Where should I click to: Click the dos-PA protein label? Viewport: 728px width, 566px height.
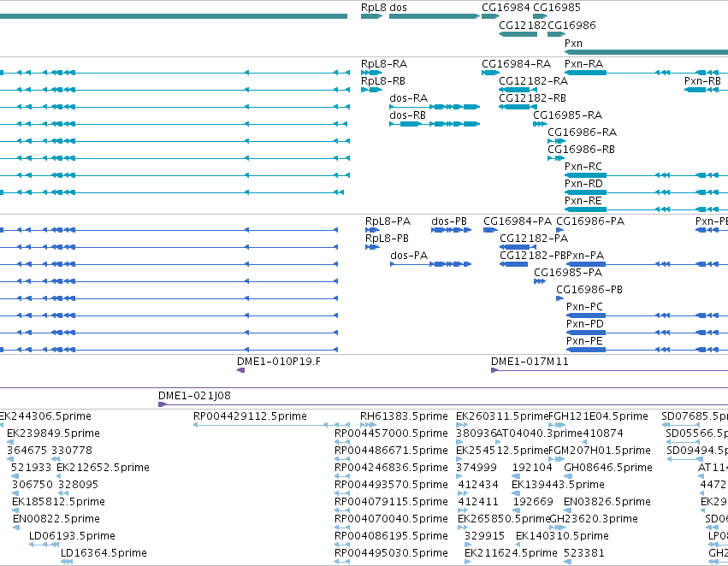click(409, 256)
